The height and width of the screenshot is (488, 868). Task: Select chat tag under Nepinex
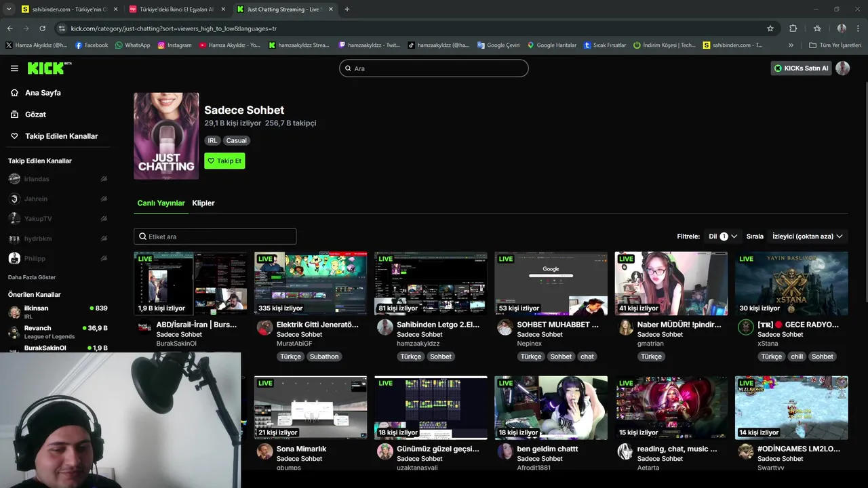coord(587,357)
